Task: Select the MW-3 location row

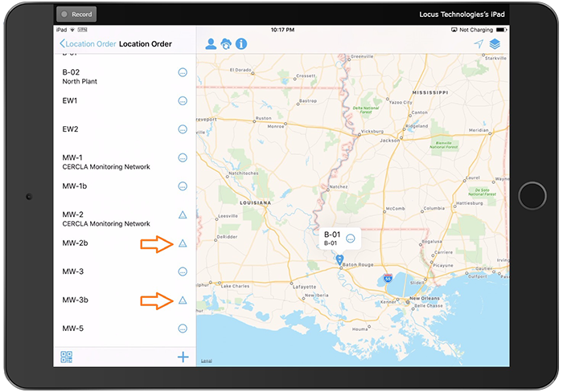Action: point(125,276)
